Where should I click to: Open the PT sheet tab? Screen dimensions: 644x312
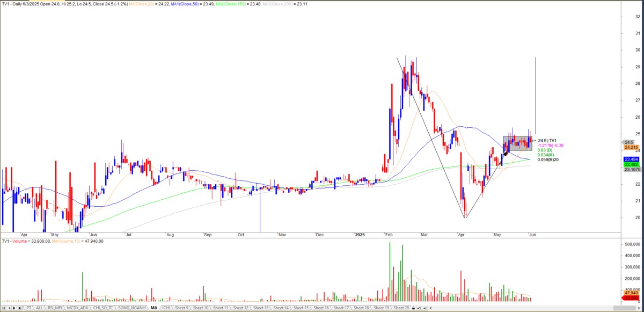[28, 308]
